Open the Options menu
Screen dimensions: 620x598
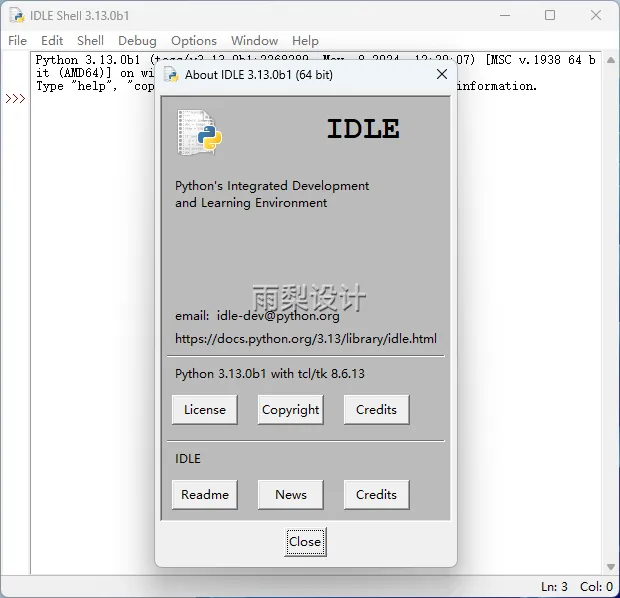pyautogui.click(x=194, y=40)
